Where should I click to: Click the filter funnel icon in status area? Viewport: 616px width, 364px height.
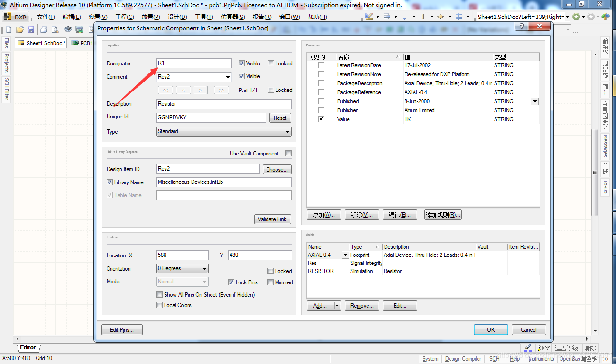[546, 348]
